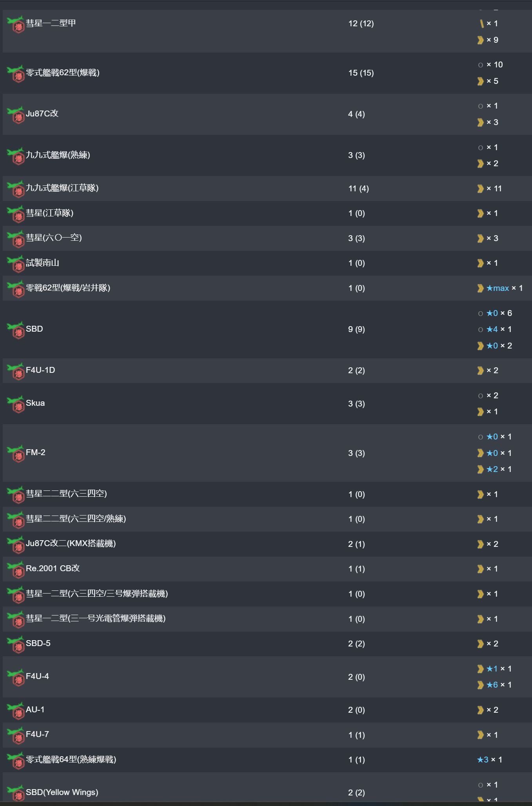Click the bomber icon beside SBD(Yellow Wings)

[x=16, y=793]
